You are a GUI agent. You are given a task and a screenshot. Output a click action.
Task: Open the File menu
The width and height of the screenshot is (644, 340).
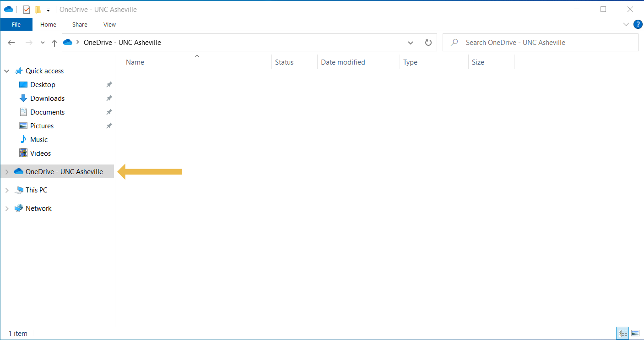click(x=16, y=24)
